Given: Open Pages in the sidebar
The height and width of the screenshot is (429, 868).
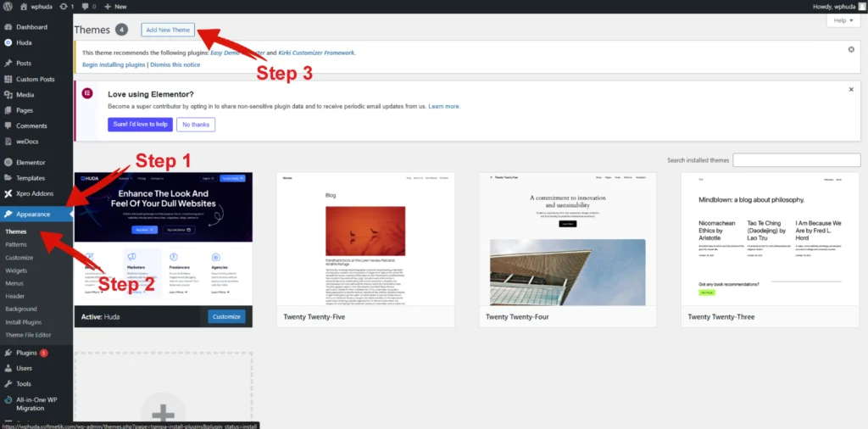Looking at the screenshot, I should pos(25,110).
